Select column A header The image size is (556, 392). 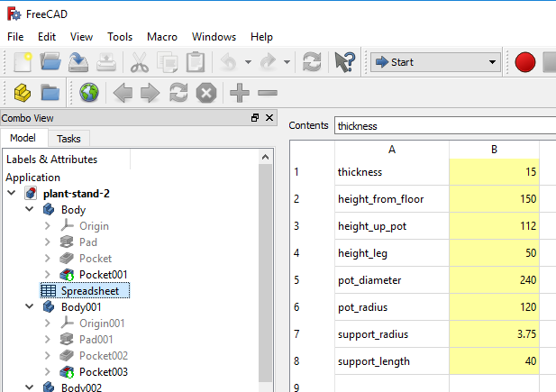click(392, 150)
